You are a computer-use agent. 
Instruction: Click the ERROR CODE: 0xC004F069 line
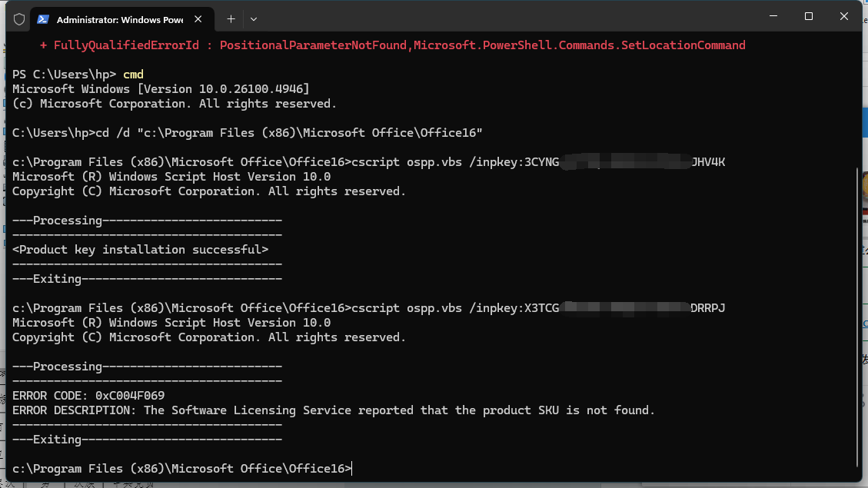click(88, 395)
